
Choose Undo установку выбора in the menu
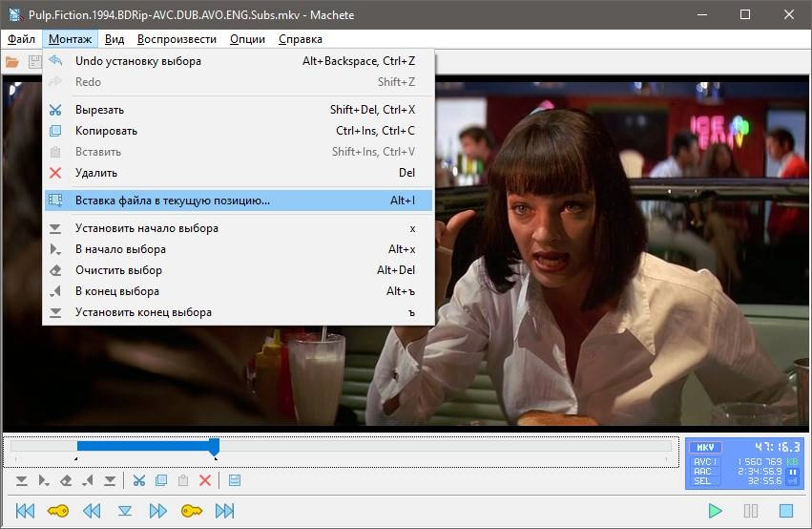[x=239, y=61]
